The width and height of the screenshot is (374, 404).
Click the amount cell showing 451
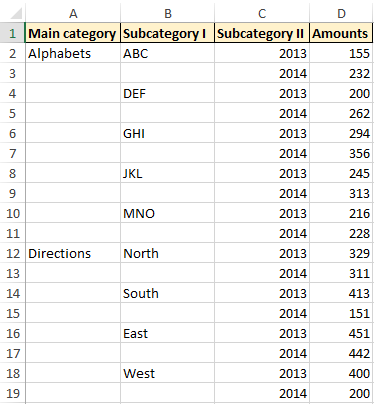tap(341, 333)
